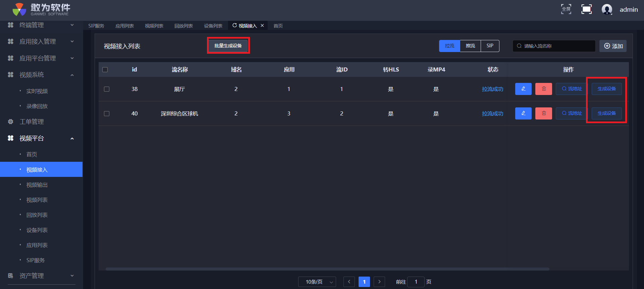The height and width of the screenshot is (289, 644).
Task: Select the SIP filter option
Action: pyautogui.click(x=490, y=46)
